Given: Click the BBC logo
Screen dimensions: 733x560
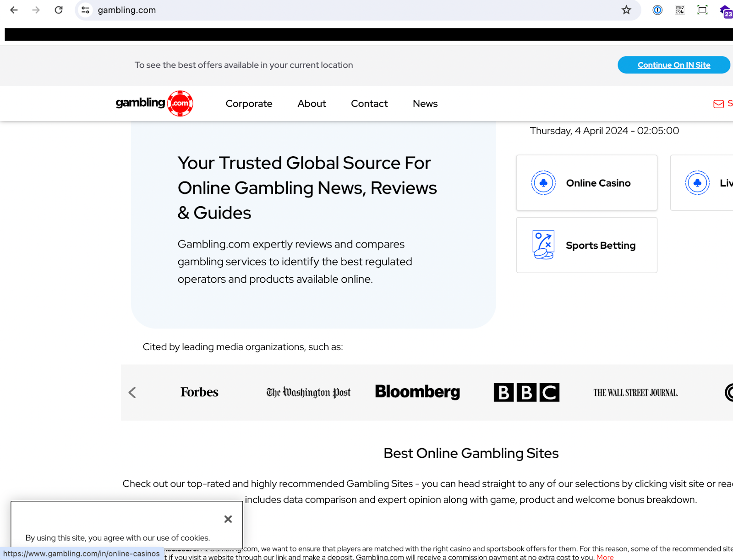Looking at the screenshot, I should (526, 392).
